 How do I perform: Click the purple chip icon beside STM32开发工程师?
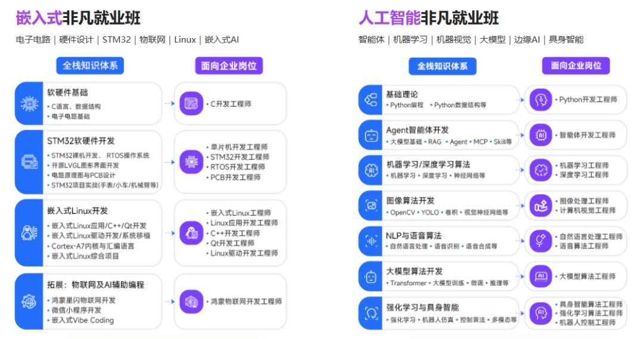(x=191, y=162)
